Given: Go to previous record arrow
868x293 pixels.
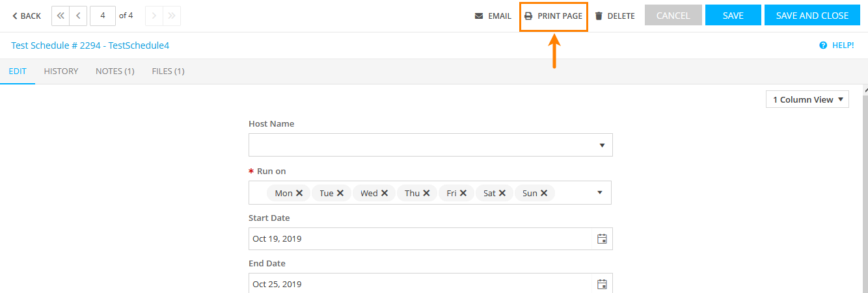Looking at the screenshot, I should [78, 16].
